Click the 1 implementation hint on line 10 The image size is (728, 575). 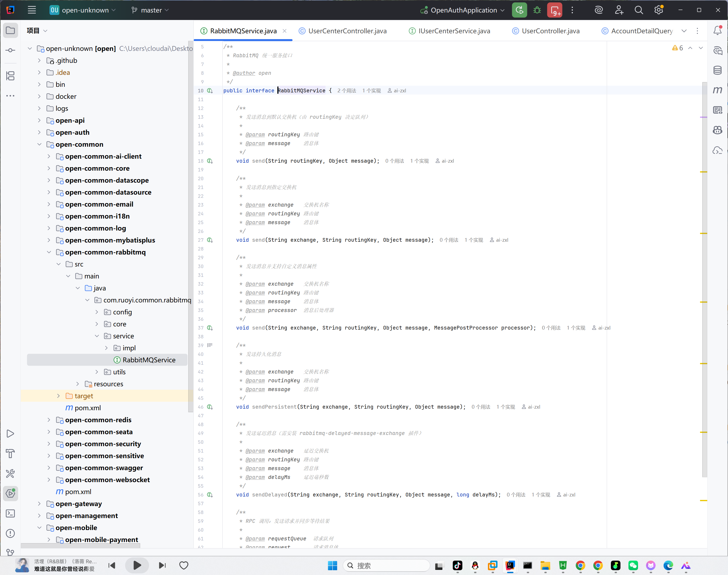click(x=372, y=91)
